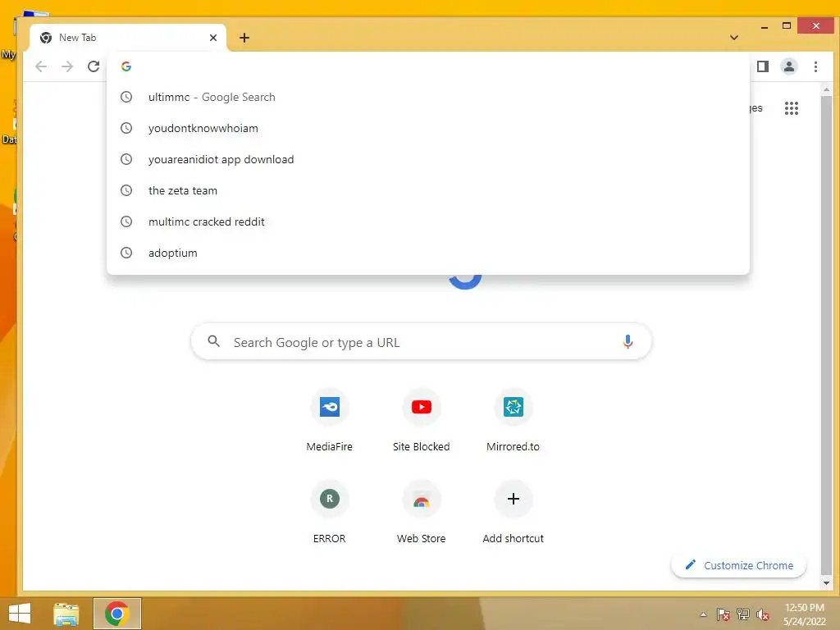840x630 pixels.
Task: Open a new tab with the plus button
Action: click(x=244, y=38)
